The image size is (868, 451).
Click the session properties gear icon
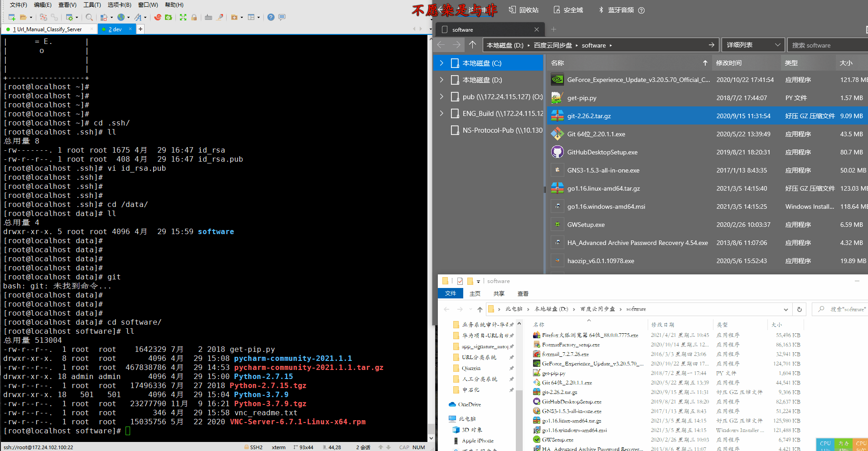[69, 17]
